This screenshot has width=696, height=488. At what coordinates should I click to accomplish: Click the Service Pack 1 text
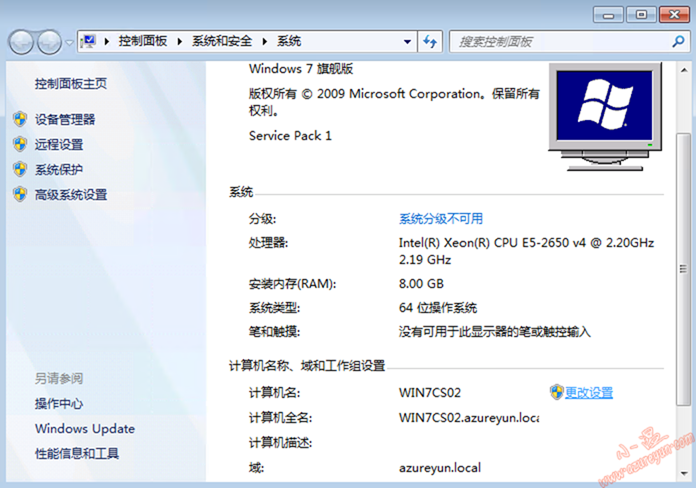(290, 135)
